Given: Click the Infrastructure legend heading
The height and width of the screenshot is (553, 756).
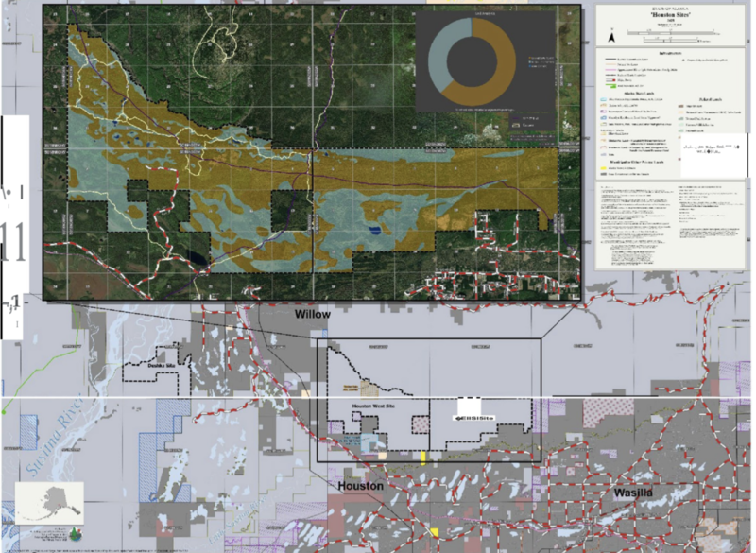Looking at the screenshot, I should tap(671, 53).
